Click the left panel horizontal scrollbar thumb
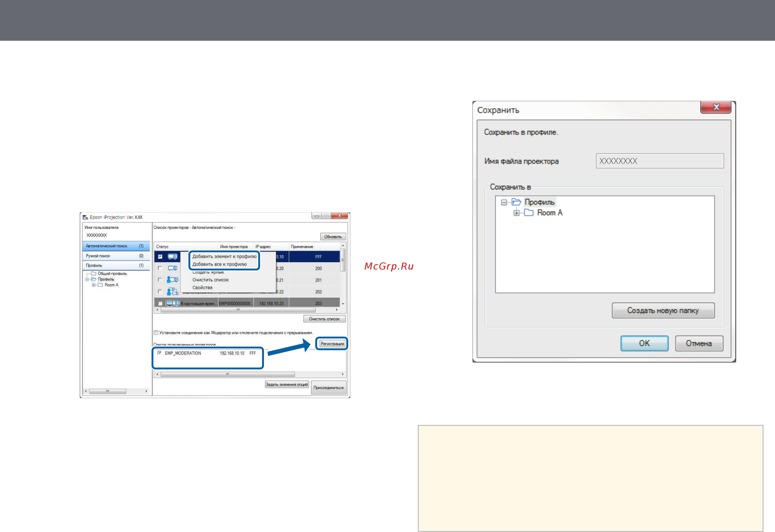Viewport: 775px width, 532px height. pos(107,391)
